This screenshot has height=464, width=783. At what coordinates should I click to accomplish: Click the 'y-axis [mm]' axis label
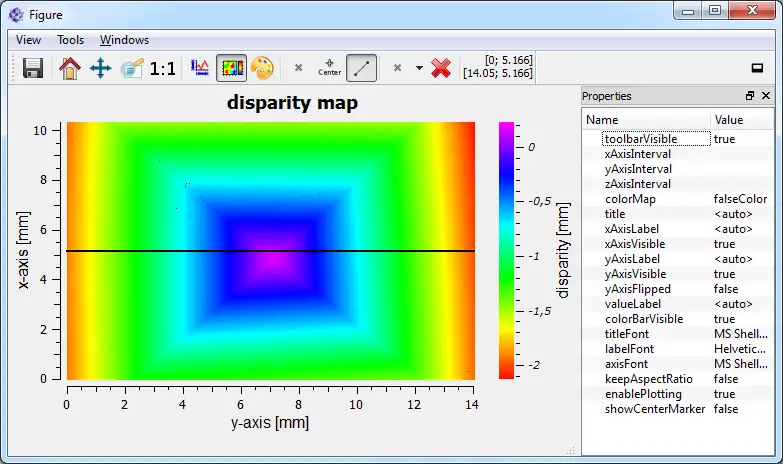tap(270, 423)
